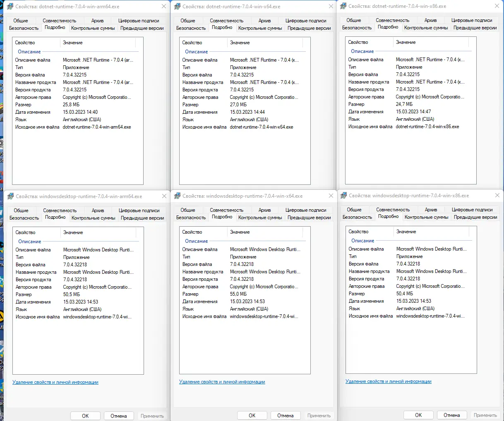
Task: Open Предыдущие версии tab in windowsdesktop-runtime win-x86 window
Action: coord(475,217)
